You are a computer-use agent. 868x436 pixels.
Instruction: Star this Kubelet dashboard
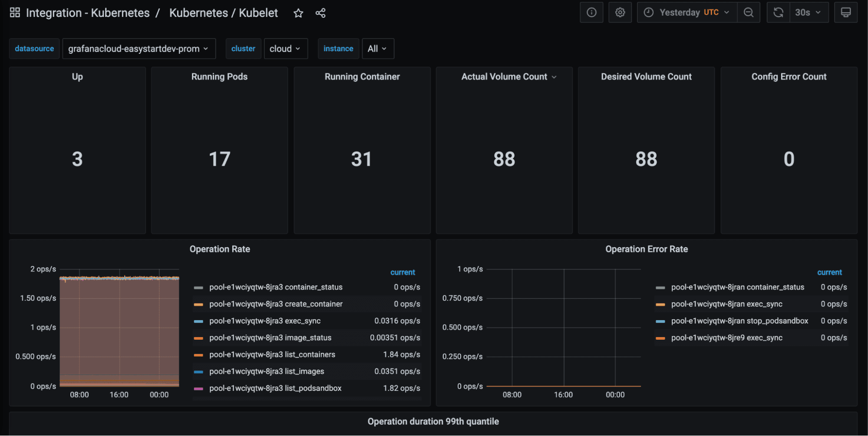pos(298,13)
